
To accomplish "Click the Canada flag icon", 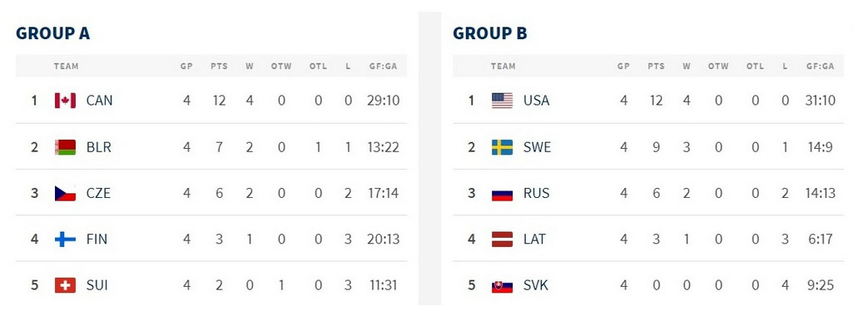I will (65, 100).
